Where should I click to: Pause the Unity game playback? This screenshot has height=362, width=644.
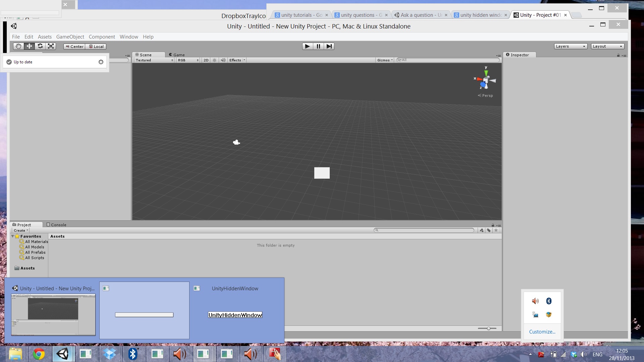(x=318, y=46)
